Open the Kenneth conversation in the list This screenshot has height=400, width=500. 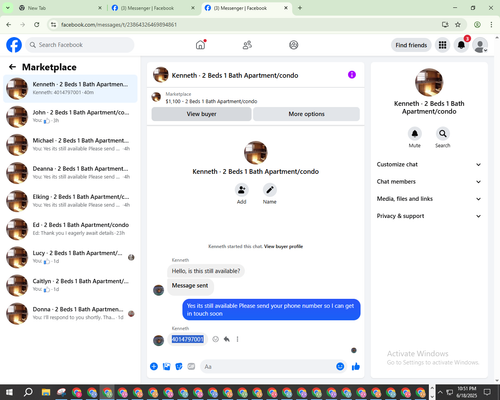pyautogui.click(x=70, y=88)
